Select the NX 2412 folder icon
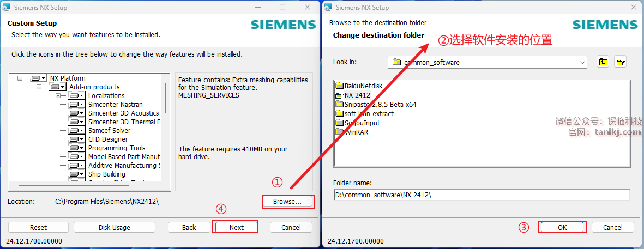644x249 pixels. [x=339, y=95]
